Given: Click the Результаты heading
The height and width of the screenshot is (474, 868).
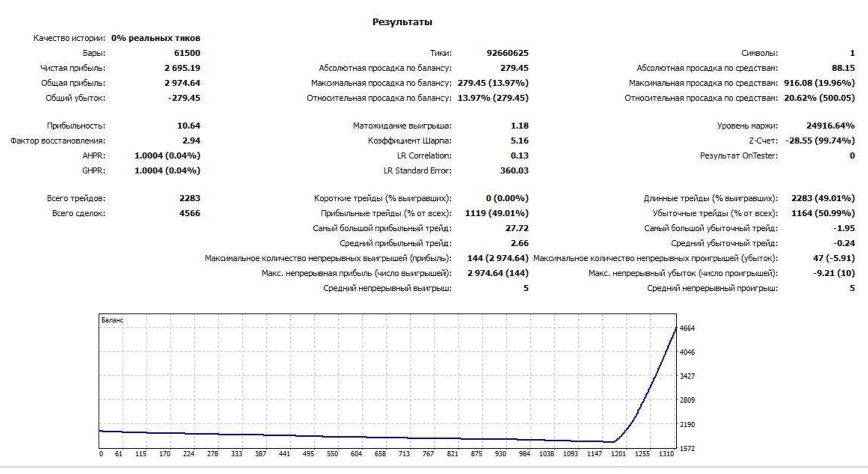Looking at the screenshot, I should pyautogui.click(x=402, y=22).
